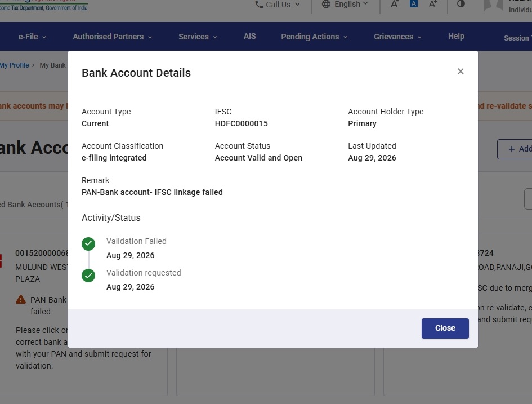Open the Grievances menu
The height and width of the screenshot is (404, 532).
(397, 37)
